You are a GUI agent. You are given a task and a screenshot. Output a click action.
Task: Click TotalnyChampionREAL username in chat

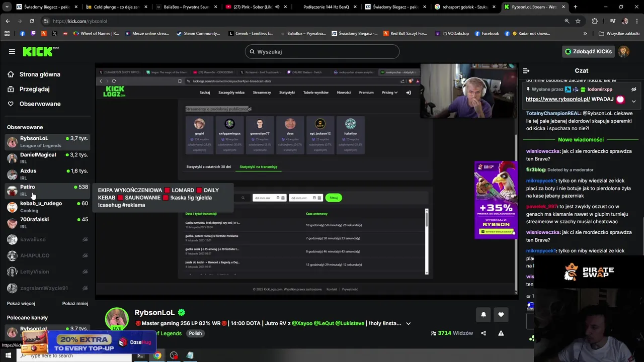[553, 114]
